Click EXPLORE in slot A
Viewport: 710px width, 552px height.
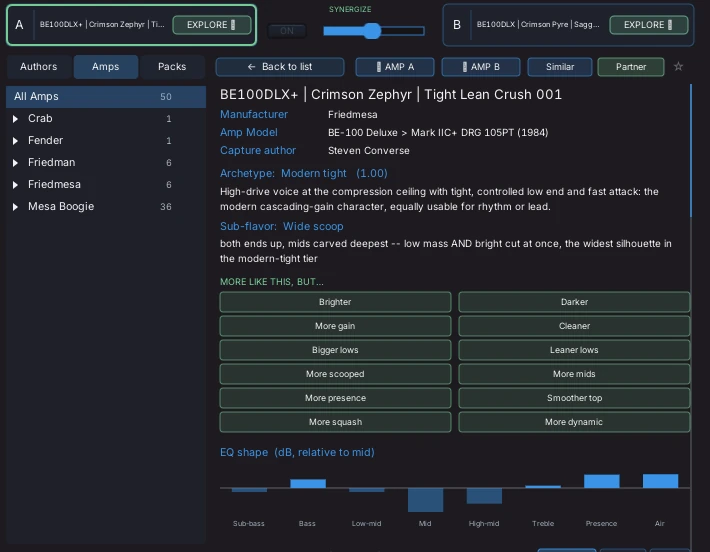click(x=211, y=25)
